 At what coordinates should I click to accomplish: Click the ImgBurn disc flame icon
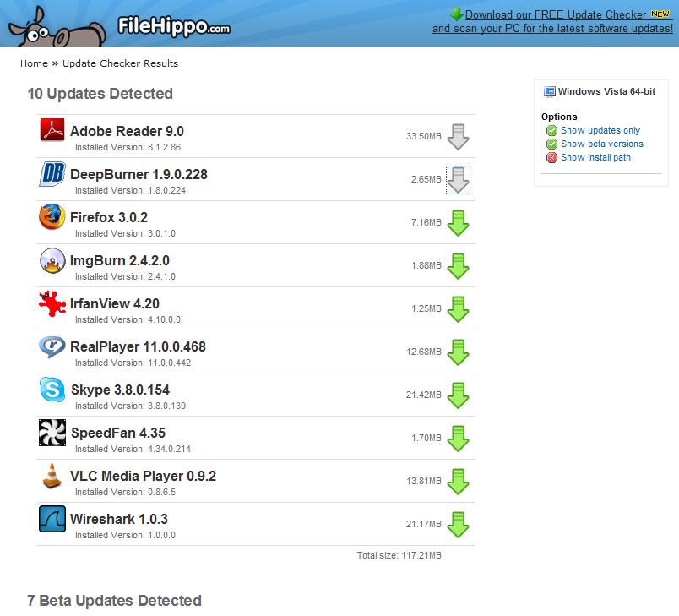coord(52,260)
